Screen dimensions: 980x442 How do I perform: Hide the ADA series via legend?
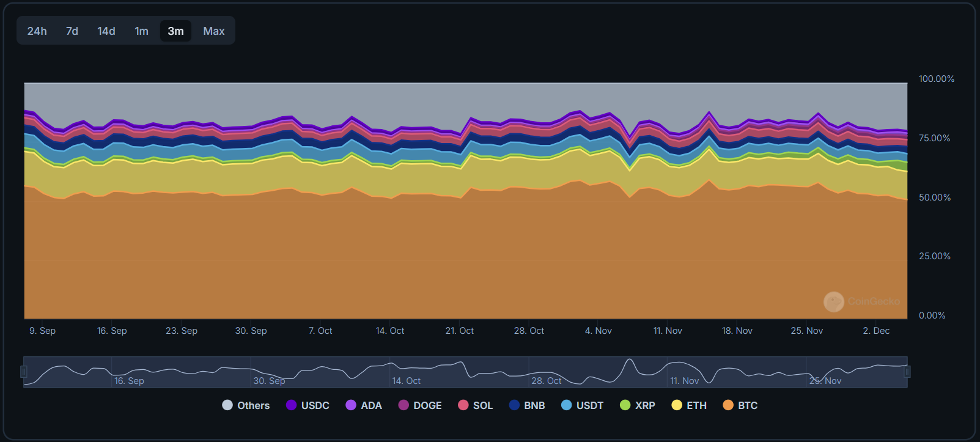click(364, 405)
